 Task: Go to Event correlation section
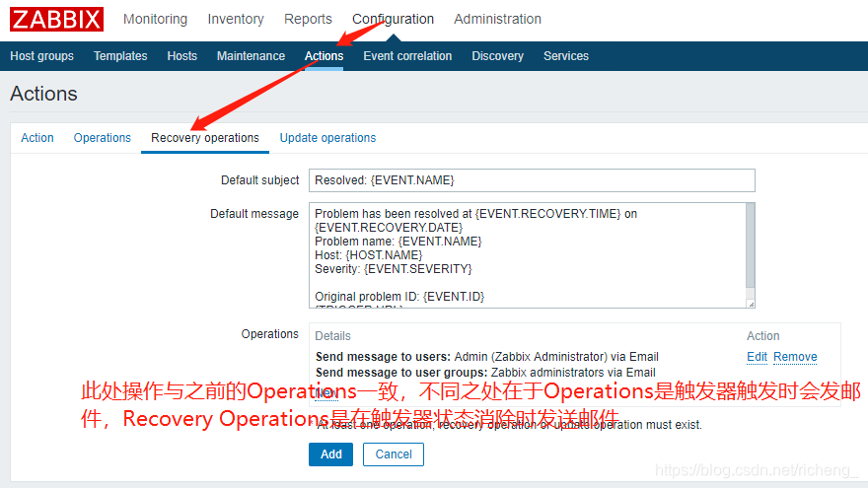click(407, 56)
